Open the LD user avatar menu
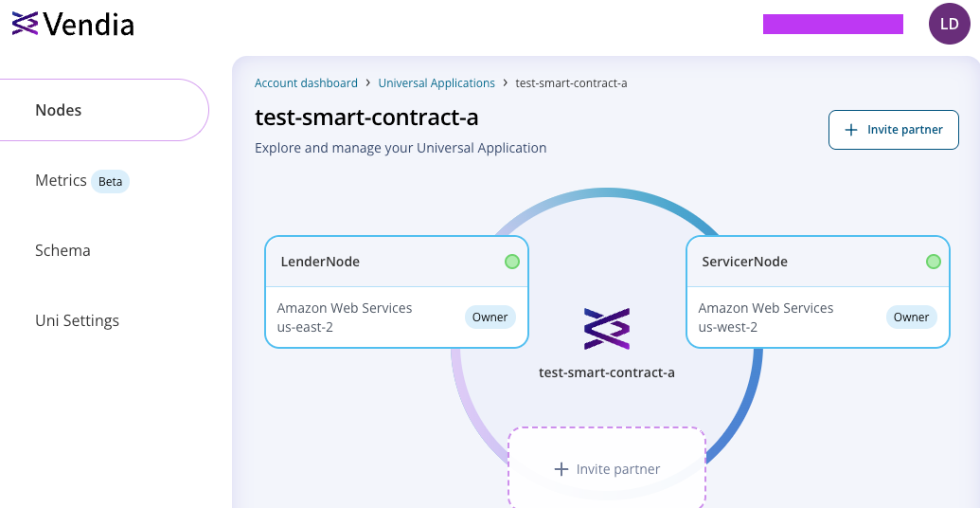This screenshot has width=980, height=508. pyautogui.click(x=950, y=24)
